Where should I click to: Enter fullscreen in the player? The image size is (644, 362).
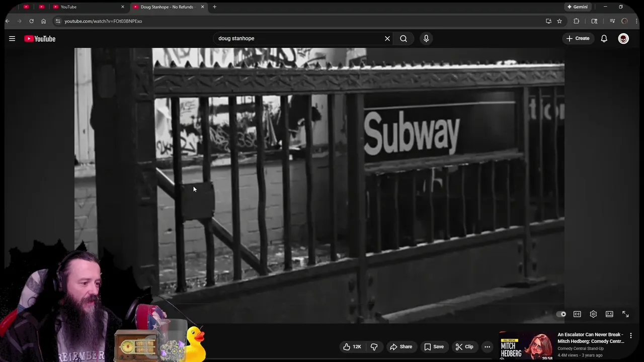(625, 314)
